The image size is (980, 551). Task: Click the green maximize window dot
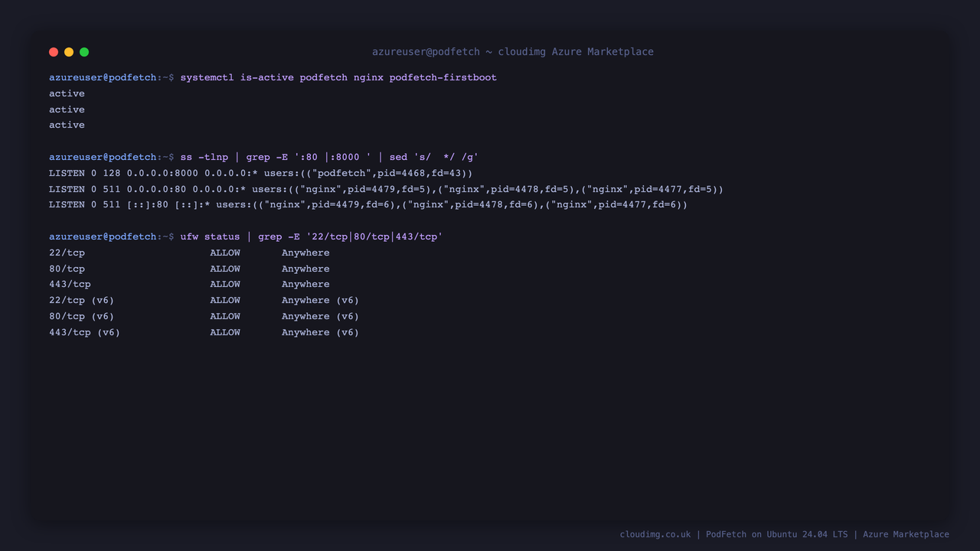pos(84,52)
